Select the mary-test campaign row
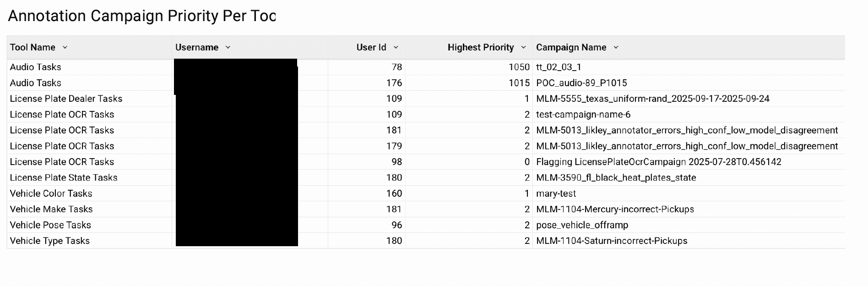This screenshot has width=868, height=287. click(x=557, y=193)
